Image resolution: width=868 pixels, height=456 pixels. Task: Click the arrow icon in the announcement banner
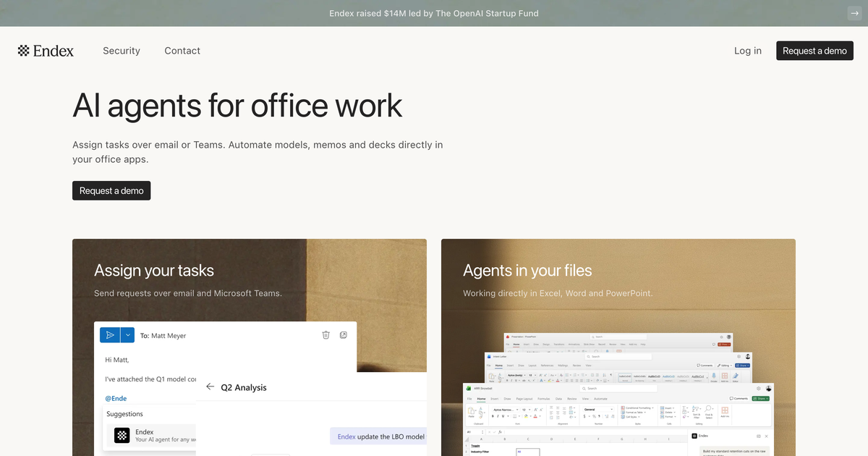[x=854, y=13]
